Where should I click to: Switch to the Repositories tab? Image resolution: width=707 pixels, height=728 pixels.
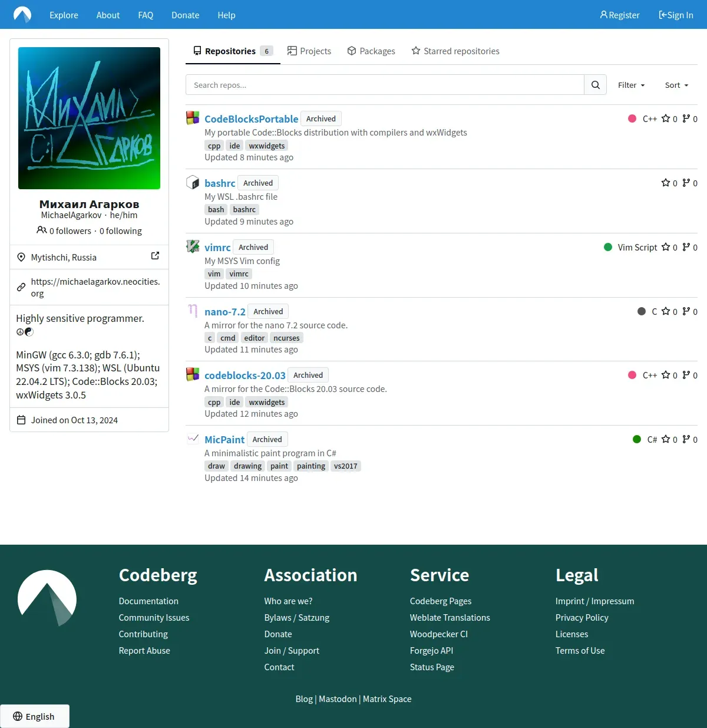coord(233,51)
